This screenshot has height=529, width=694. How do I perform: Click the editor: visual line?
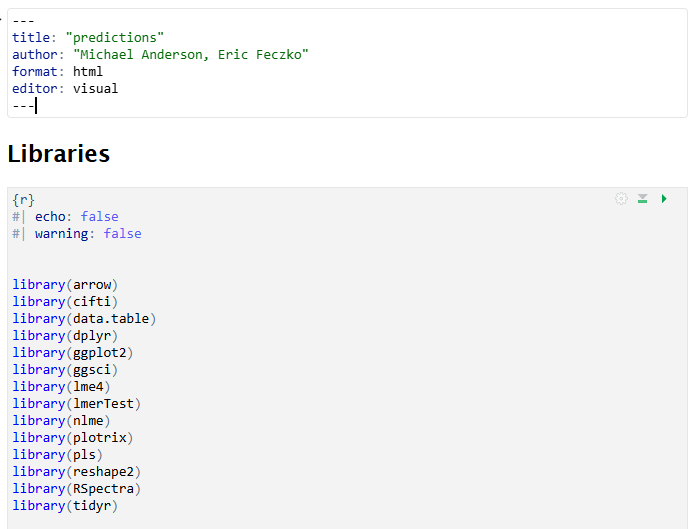click(x=65, y=89)
